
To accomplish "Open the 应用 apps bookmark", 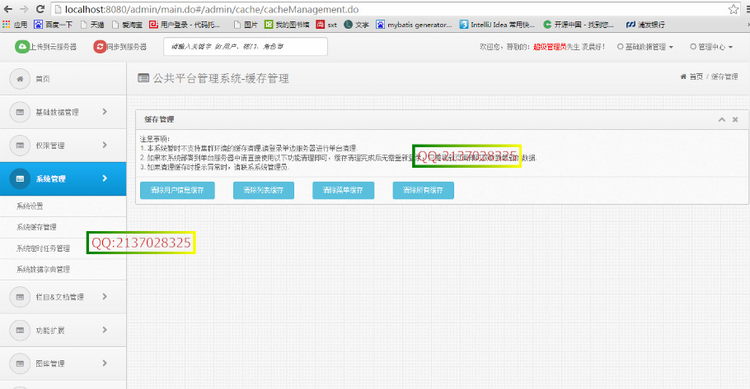I will point(15,24).
